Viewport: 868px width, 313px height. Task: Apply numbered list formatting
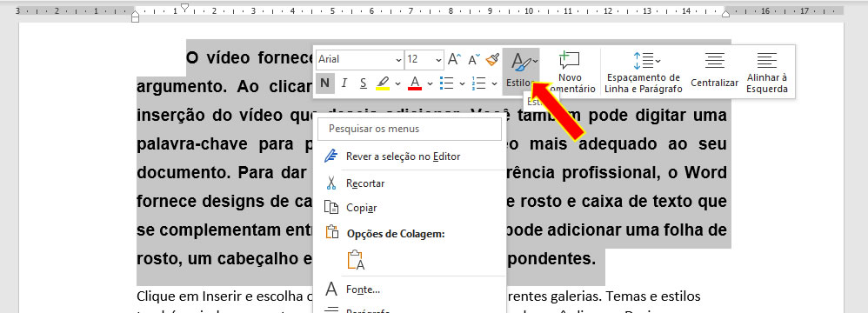point(478,83)
